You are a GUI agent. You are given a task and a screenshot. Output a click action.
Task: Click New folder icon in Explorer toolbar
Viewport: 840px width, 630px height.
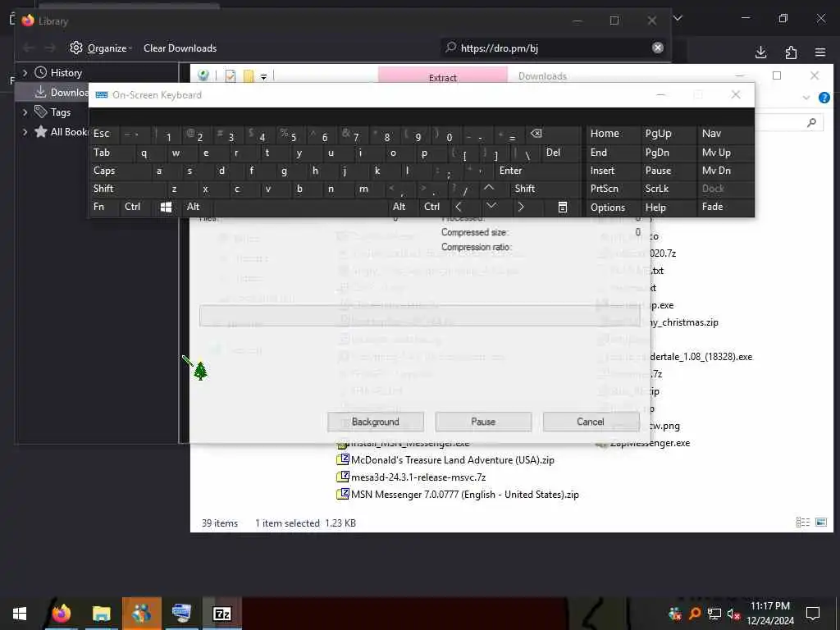click(249, 76)
